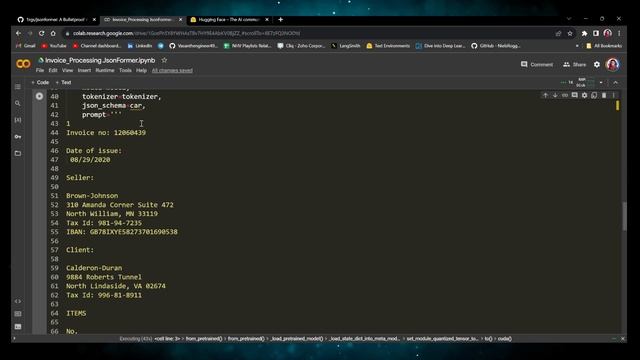Open the Variables {x} sidebar panel
Image resolution: width=640 pixels, height=360 pixels.
pyautogui.click(x=18, y=120)
